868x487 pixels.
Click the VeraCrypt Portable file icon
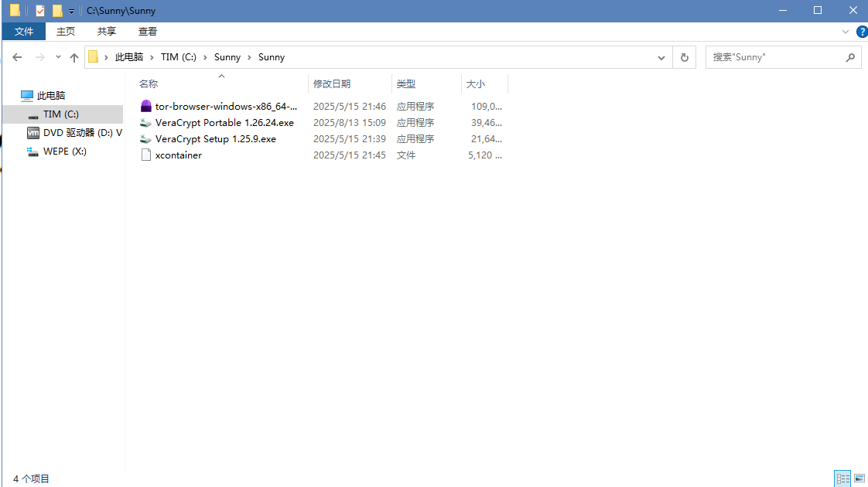[145, 122]
